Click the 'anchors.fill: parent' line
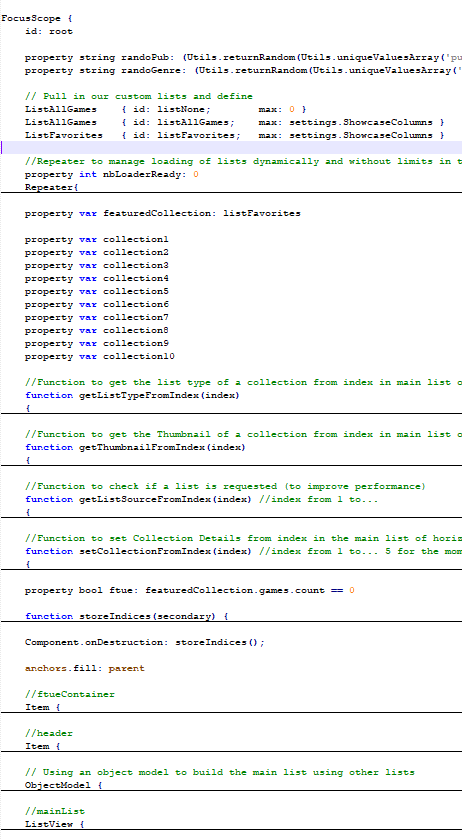Screen dimensions: 462x839 85,668
